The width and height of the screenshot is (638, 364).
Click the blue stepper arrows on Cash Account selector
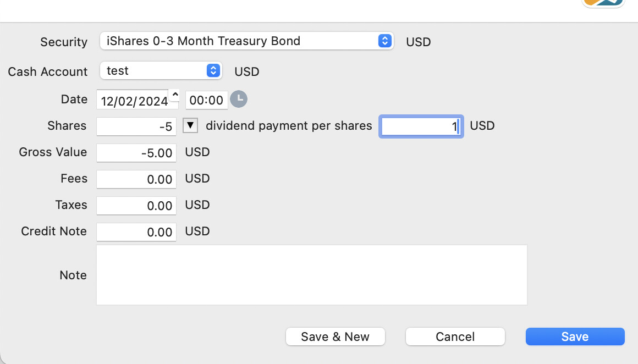(213, 70)
